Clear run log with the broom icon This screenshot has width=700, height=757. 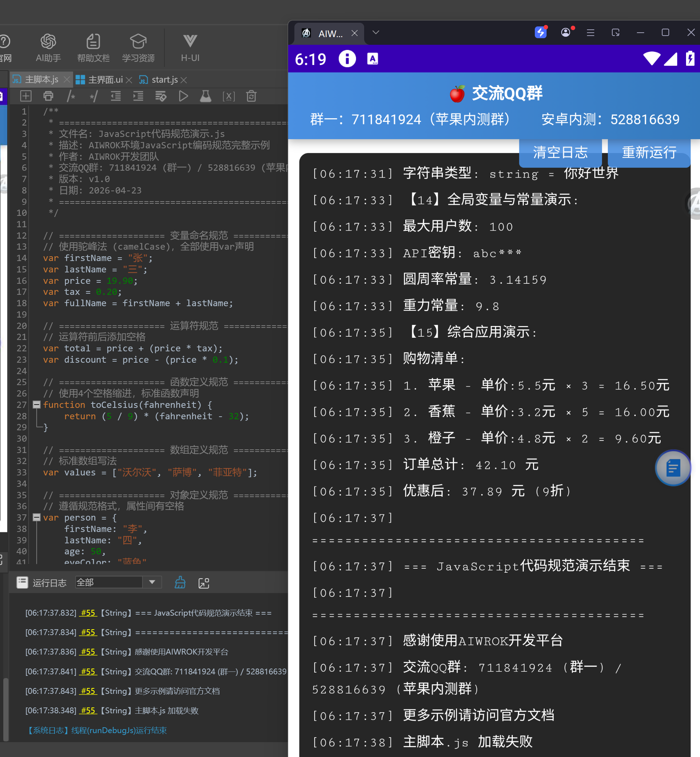tap(180, 582)
